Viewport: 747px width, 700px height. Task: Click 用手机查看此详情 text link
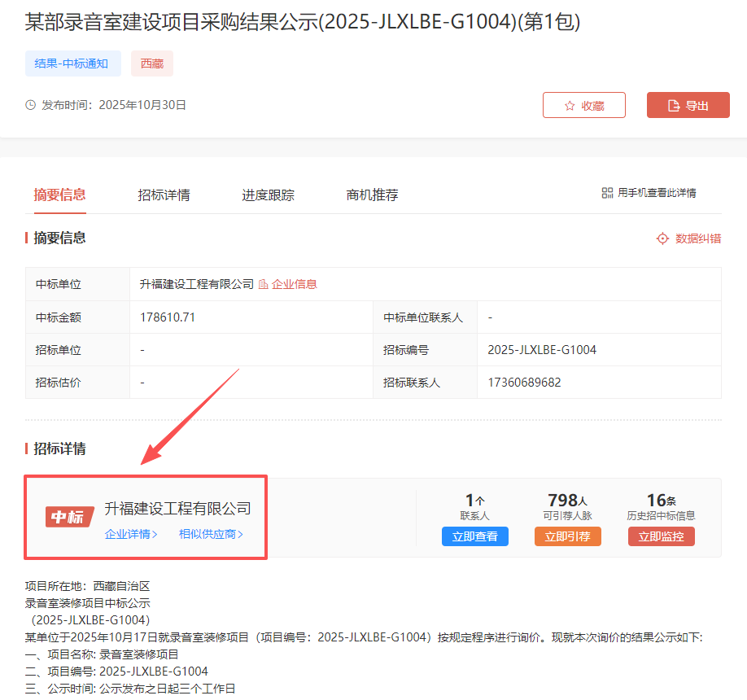657,193
